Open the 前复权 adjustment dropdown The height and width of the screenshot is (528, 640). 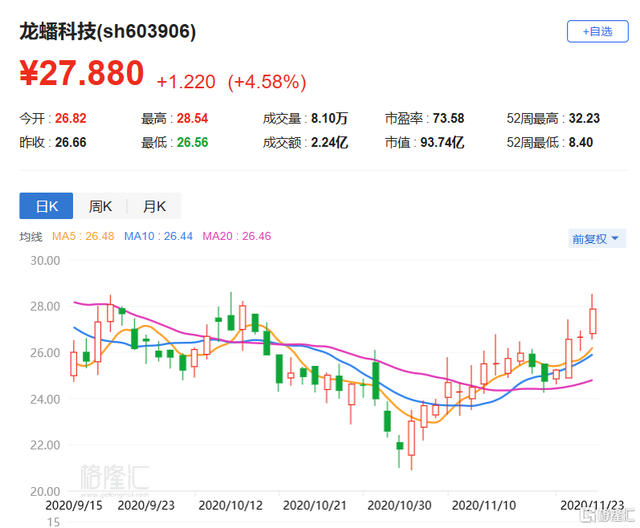(x=597, y=239)
